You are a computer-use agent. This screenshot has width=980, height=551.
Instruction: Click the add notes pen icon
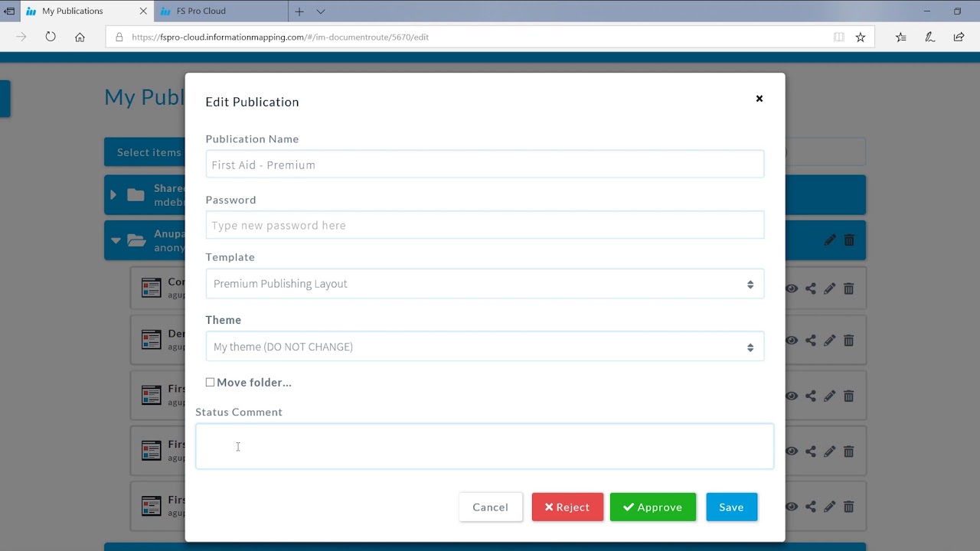click(930, 37)
